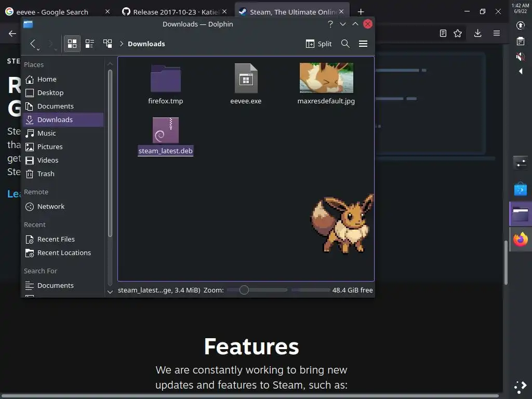Image resolution: width=532 pixels, height=399 pixels.
Task: Search for Documents in sidebar
Action: 64,285
